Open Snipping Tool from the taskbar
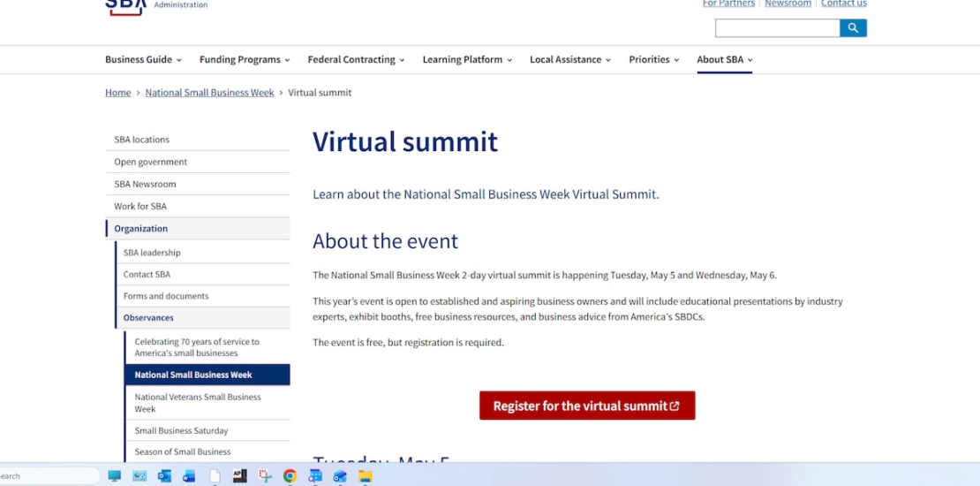This screenshot has height=486, width=980. [265, 476]
